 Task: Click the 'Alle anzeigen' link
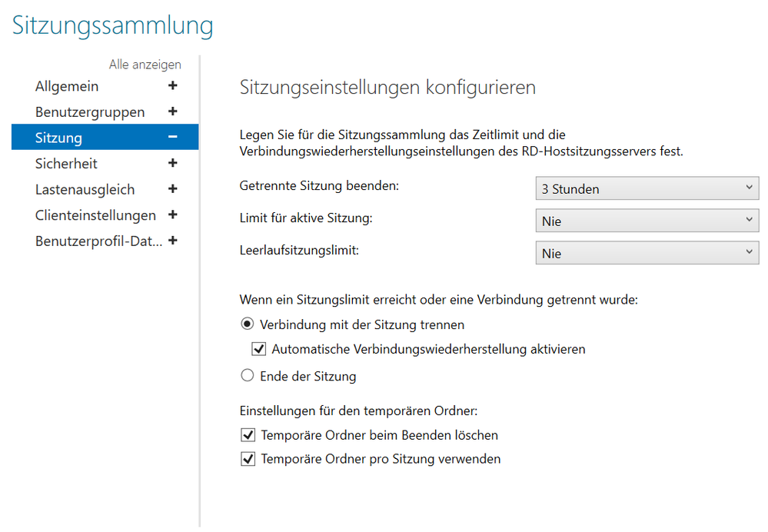click(x=145, y=65)
